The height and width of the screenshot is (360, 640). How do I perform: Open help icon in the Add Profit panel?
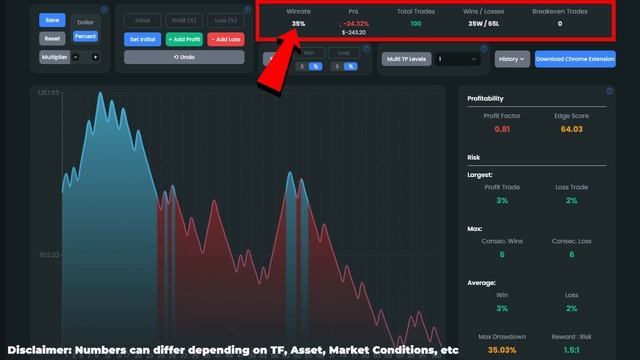[247, 10]
